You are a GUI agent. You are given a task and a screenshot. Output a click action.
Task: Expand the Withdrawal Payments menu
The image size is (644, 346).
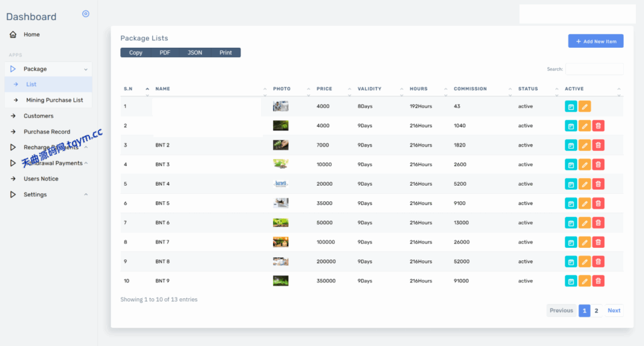click(x=48, y=163)
